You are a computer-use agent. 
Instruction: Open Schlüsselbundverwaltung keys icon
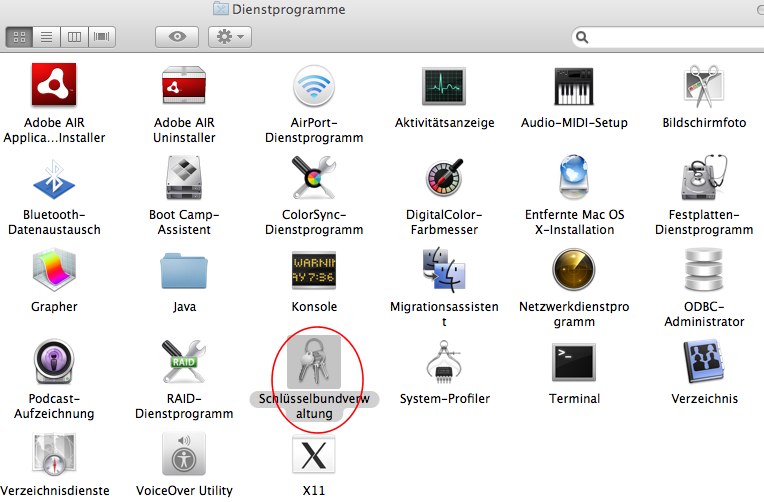point(314,362)
